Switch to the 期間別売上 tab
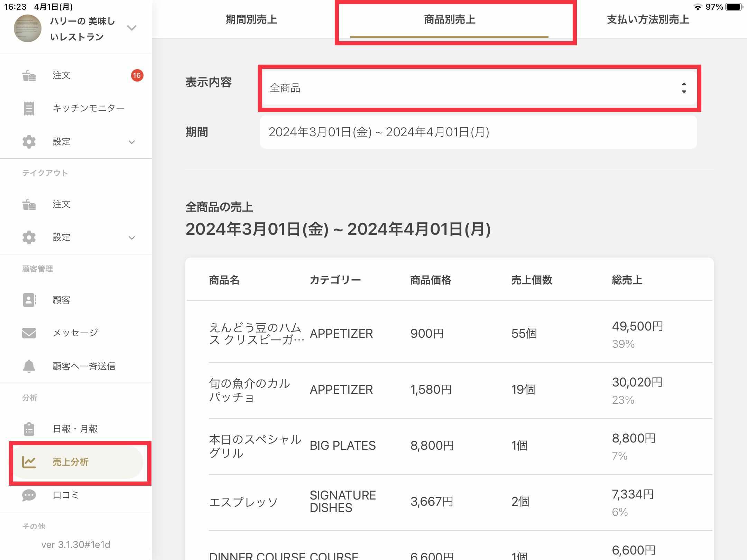 click(251, 20)
